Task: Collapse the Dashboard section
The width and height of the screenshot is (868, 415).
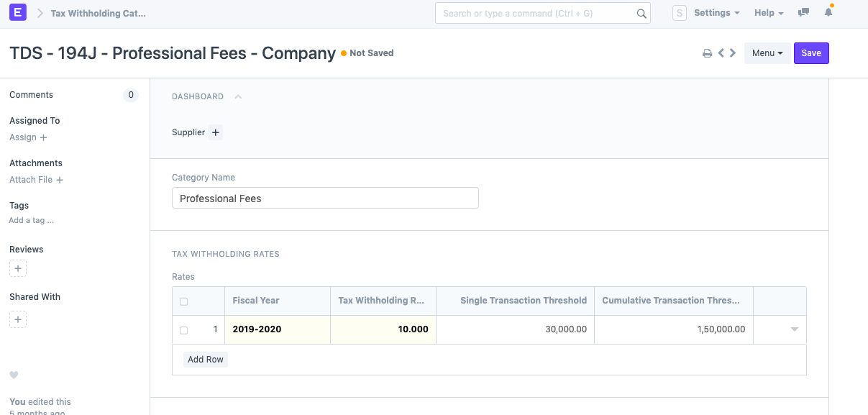Action: tap(238, 96)
